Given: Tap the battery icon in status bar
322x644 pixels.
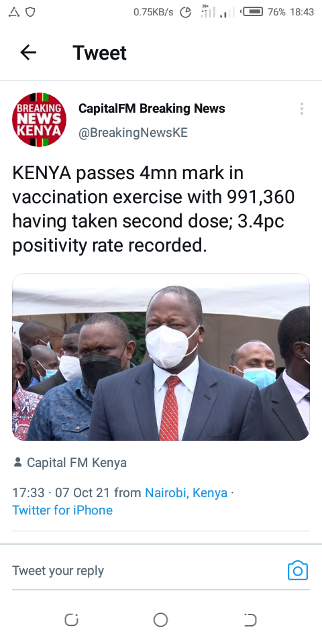Looking at the screenshot, I should tap(252, 12).
